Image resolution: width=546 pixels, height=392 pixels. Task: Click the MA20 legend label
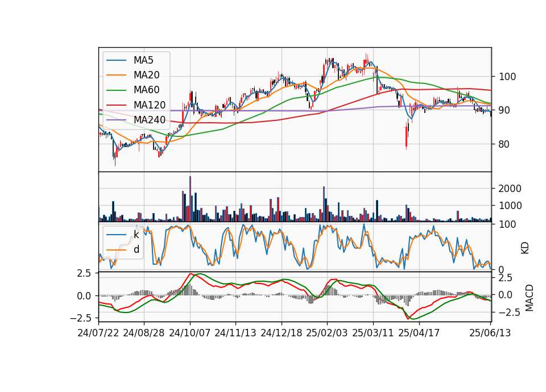pyautogui.click(x=146, y=75)
